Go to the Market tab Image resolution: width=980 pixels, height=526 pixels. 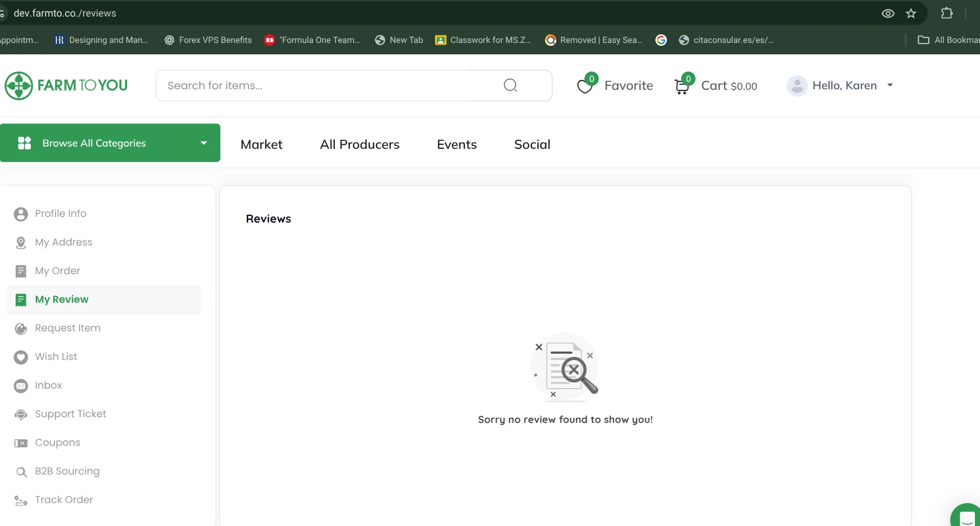pyautogui.click(x=262, y=144)
